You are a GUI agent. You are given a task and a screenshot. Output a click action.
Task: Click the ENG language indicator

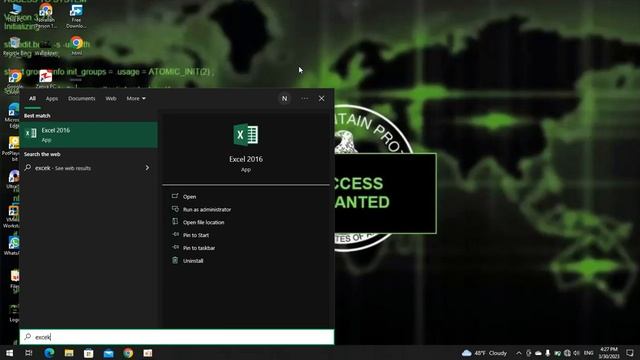[x=589, y=353]
